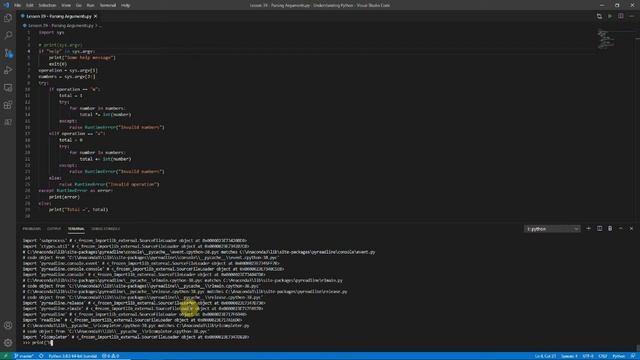640x360 pixels.
Task: Open the Source Control view
Action: coord(8,53)
